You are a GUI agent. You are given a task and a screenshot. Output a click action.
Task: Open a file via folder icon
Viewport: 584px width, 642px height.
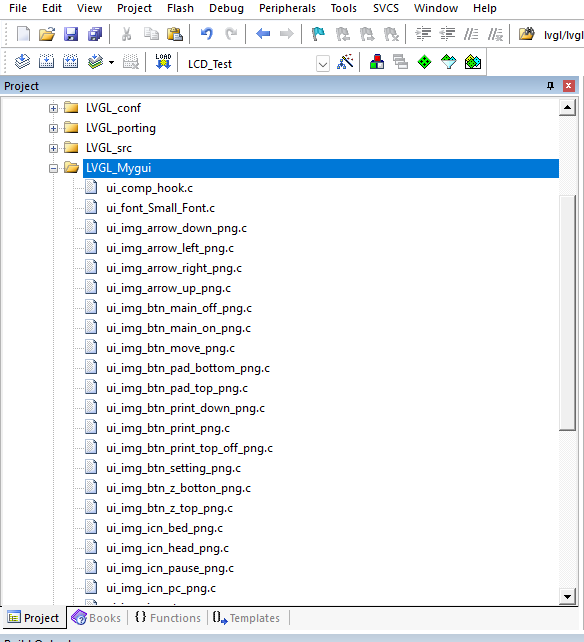pos(47,34)
